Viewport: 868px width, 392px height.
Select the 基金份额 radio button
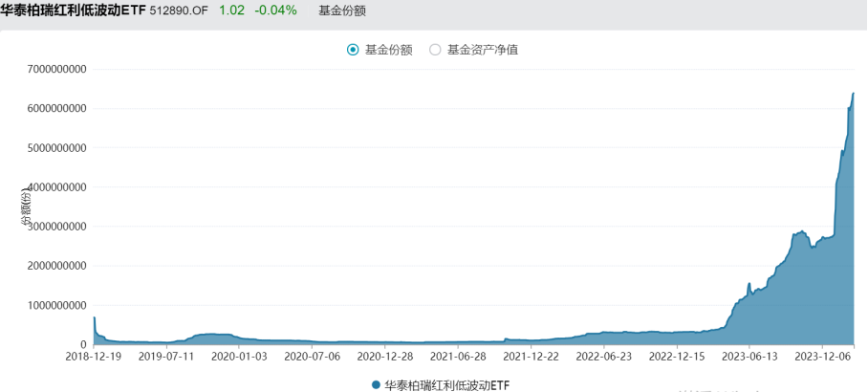(353, 50)
